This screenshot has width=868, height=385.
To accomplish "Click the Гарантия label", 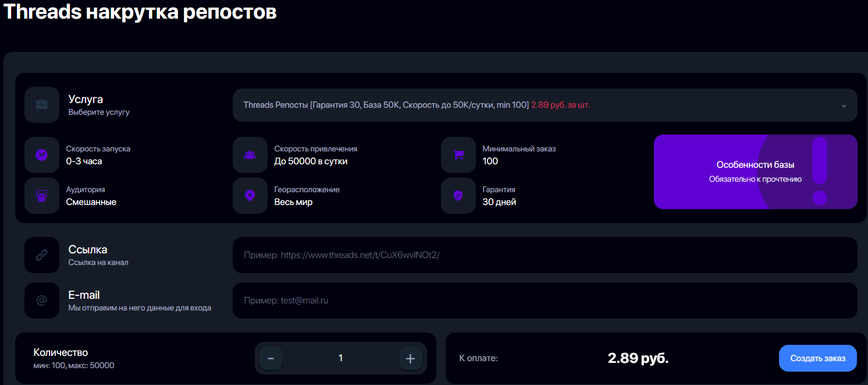I will click(x=499, y=189).
